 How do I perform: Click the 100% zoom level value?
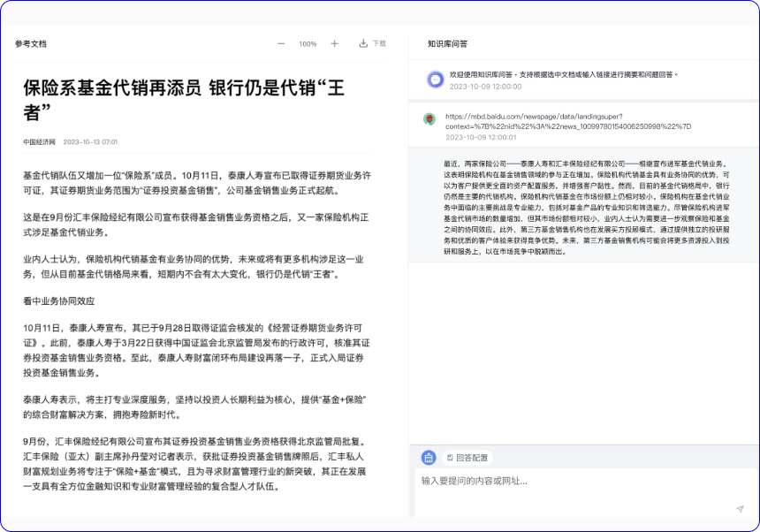coord(308,44)
